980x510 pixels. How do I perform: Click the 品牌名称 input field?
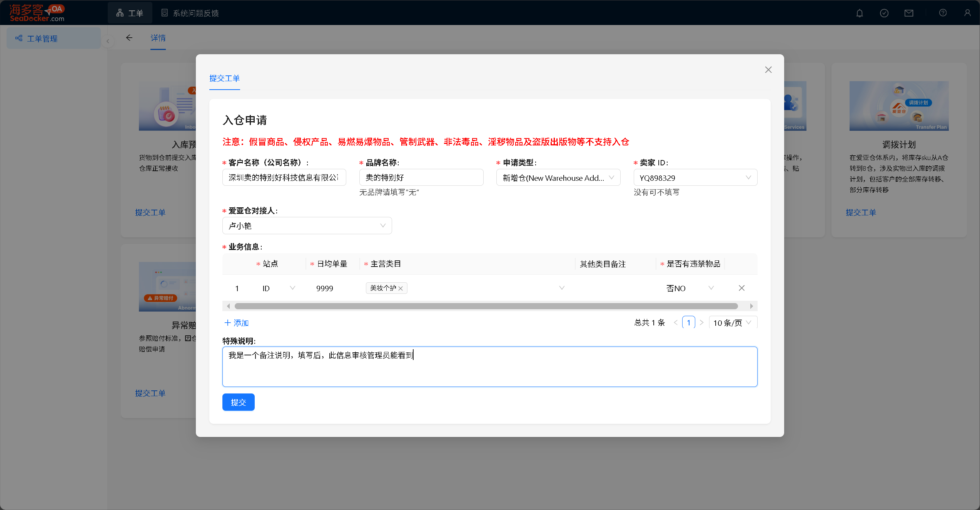click(x=421, y=178)
